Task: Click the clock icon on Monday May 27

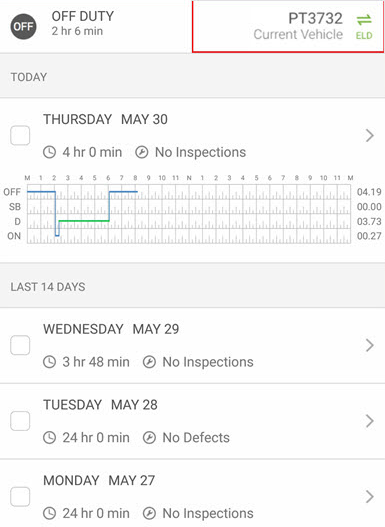Action: [x=49, y=513]
